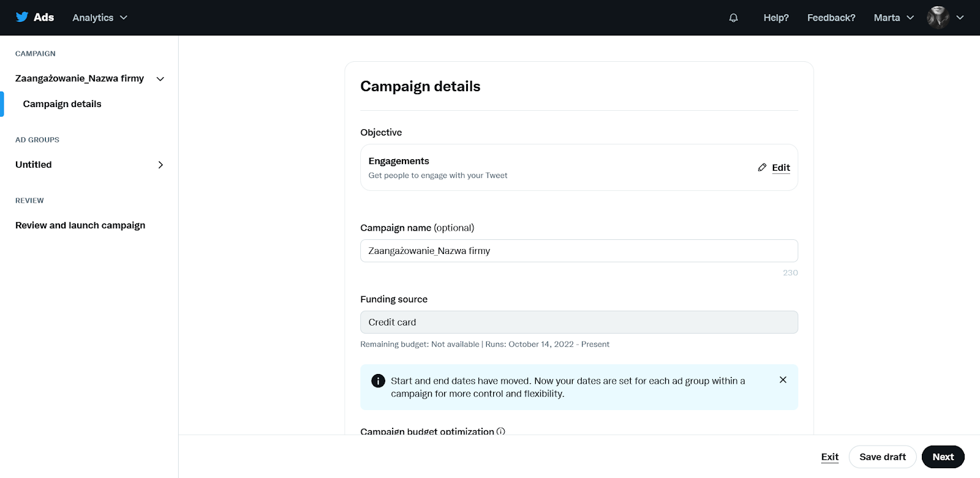Open the Marta account dropdown
This screenshot has height=478, width=980.
point(894,18)
